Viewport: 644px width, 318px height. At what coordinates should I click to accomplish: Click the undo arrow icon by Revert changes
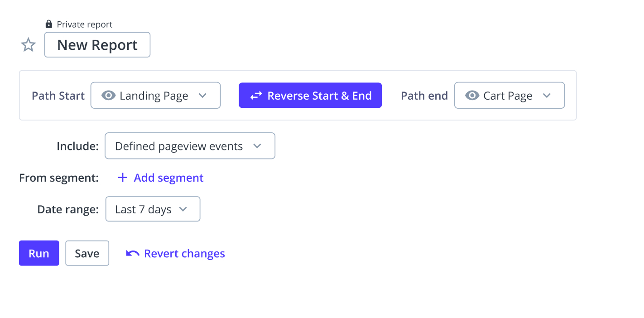(x=133, y=253)
